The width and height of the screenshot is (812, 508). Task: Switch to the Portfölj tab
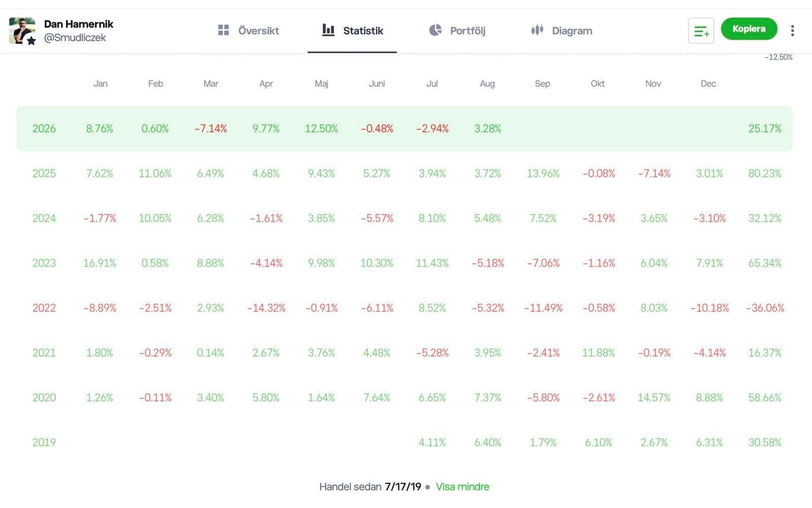click(457, 30)
